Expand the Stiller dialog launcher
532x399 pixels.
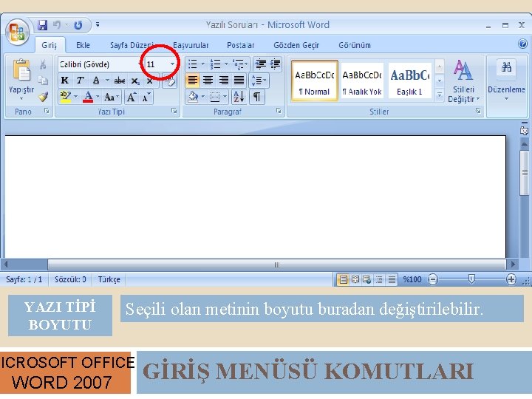(x=478, y=111)
